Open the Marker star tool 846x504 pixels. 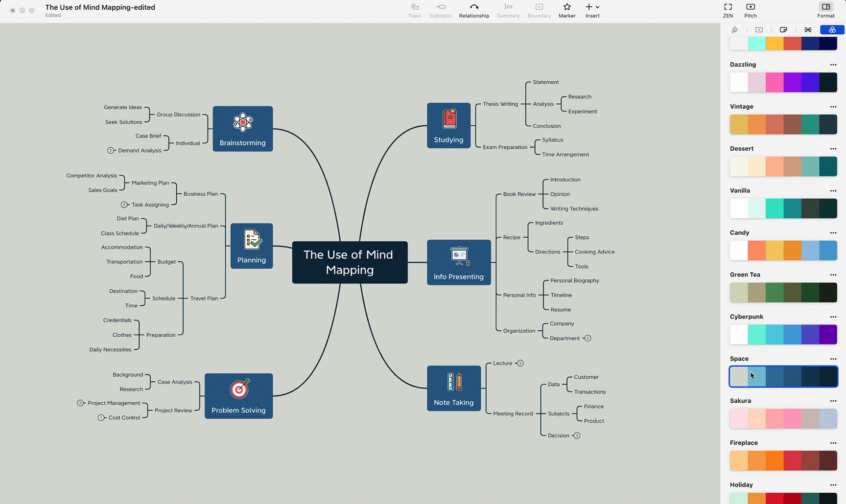(x=567, y=7)
